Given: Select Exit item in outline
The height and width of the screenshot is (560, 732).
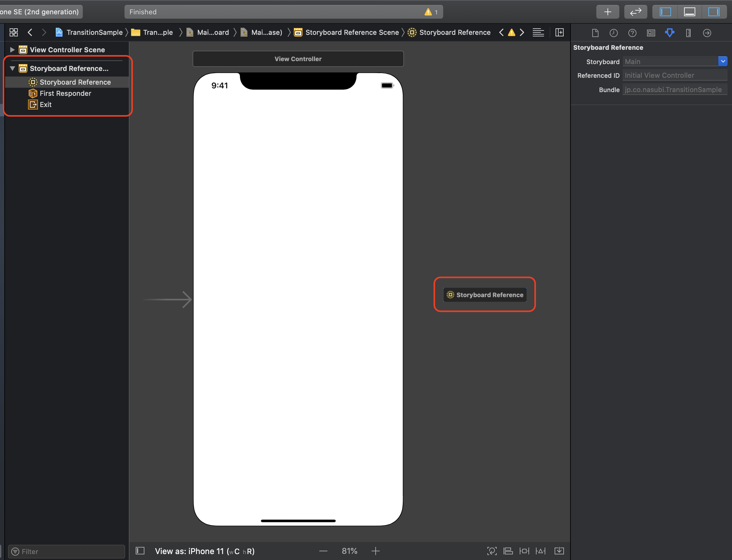Looking at the screenshot, I should click(x=67, y=104).
